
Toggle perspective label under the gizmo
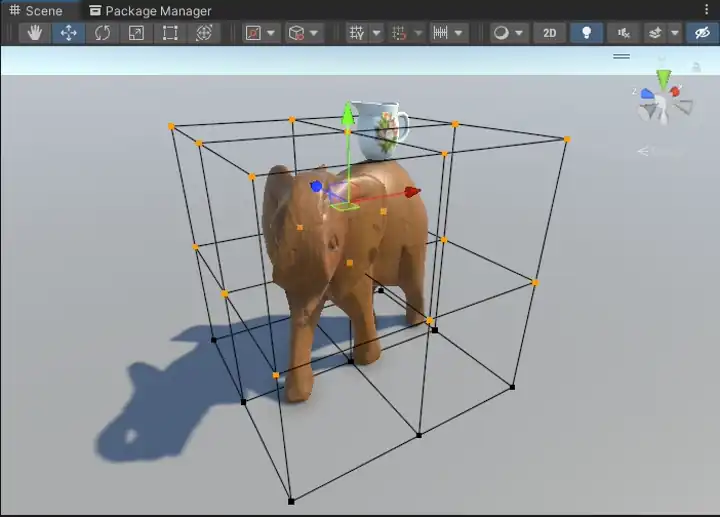pos(660,152)
